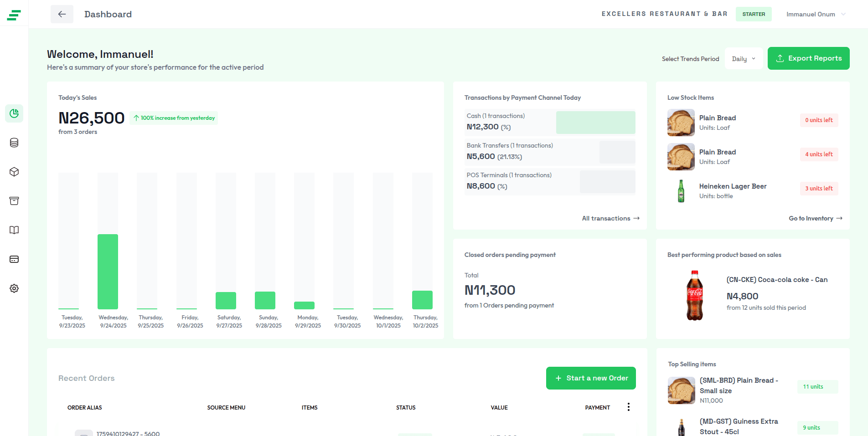Click the ORDER ALIAS column header
868x436 pixels.
tap(85, 408)
